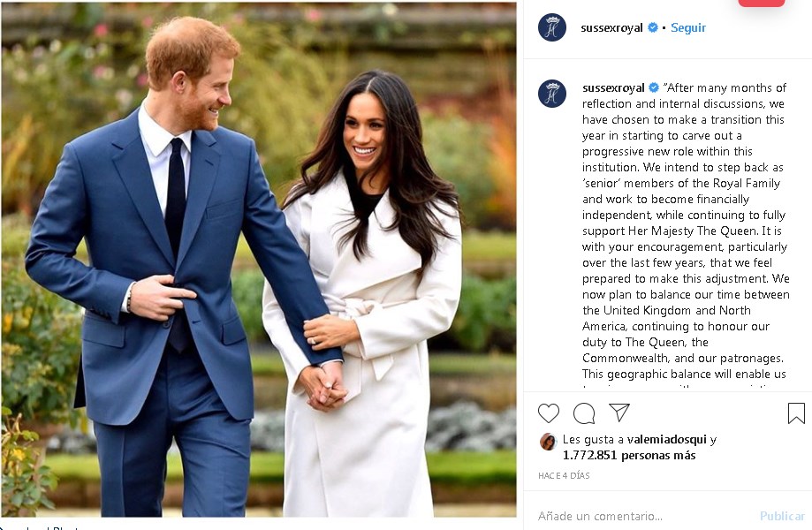Click the verified badge in the post header
Screen dimensions: 812x530
coord(653,27)
